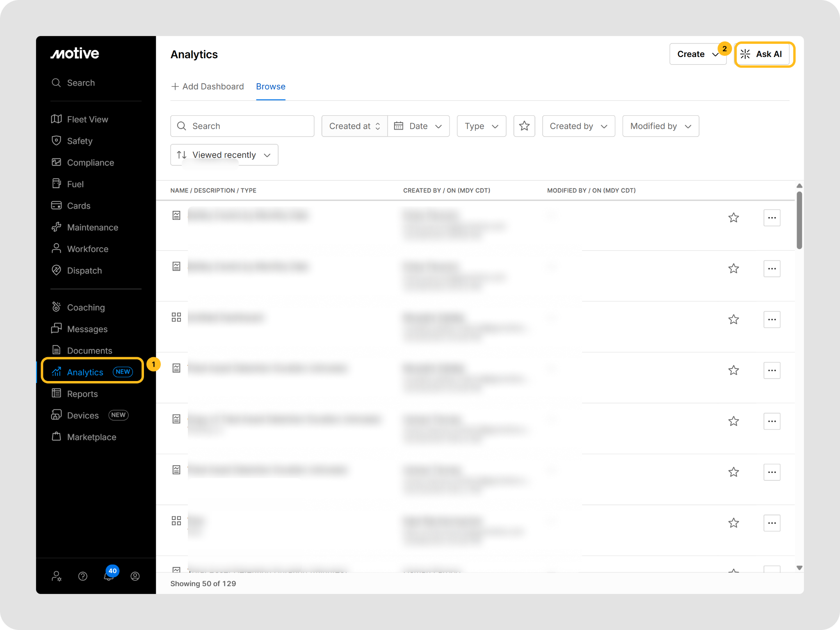The image size is (840, 630).
Task: Click the help question mark icon
Action: click(x=83, y=576)
